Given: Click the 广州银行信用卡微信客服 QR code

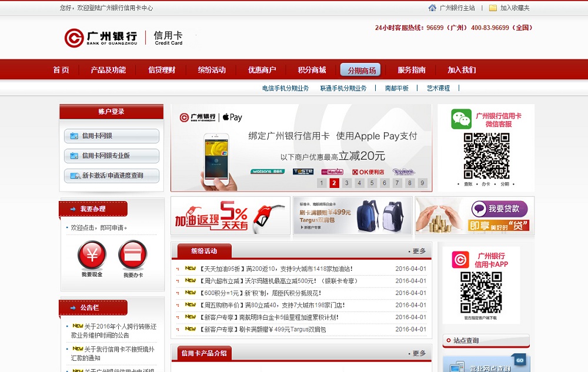Looking at the screenshot, I should pyautogui.click(x=486, y=156).
